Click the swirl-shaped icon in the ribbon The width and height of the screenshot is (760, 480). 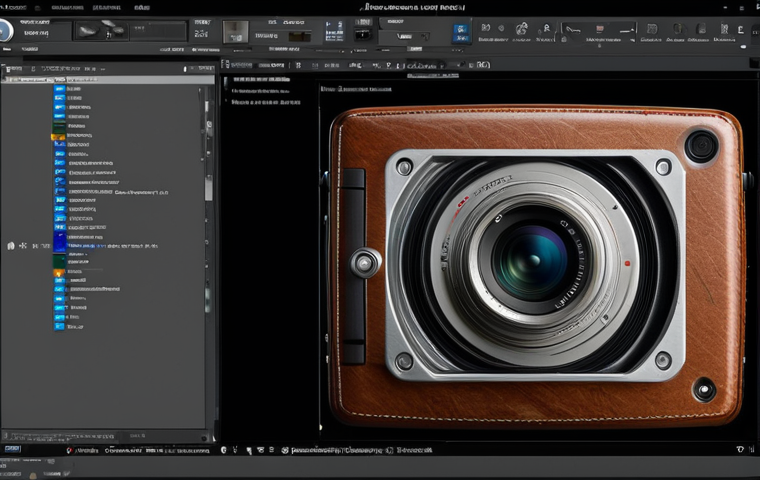[522, 29]
